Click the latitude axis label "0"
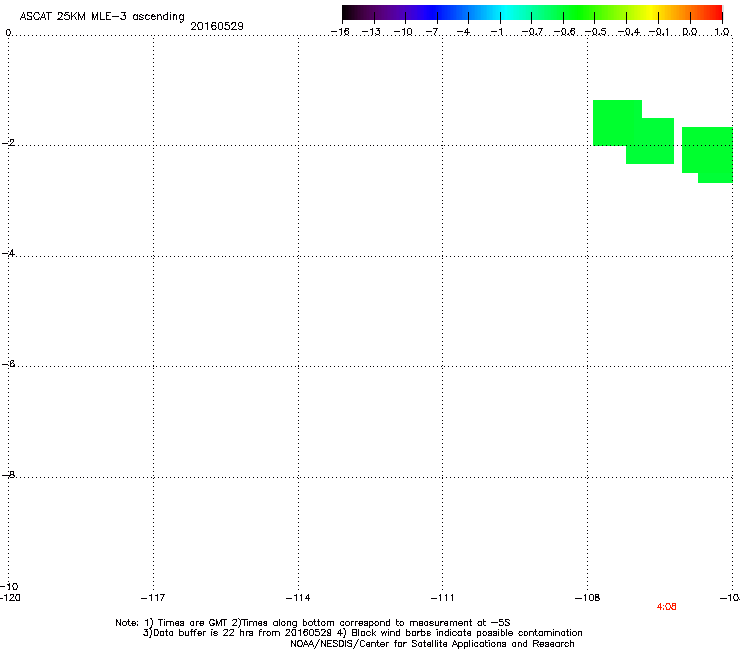This screenshot has height=650, width=740. click(x=8, y=33)
